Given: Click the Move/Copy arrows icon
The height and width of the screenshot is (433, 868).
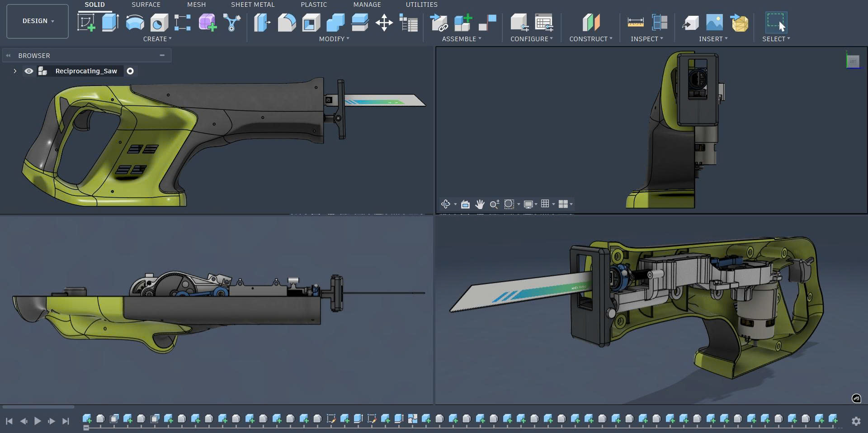Looking at the screenshot, I should [384, 23].
